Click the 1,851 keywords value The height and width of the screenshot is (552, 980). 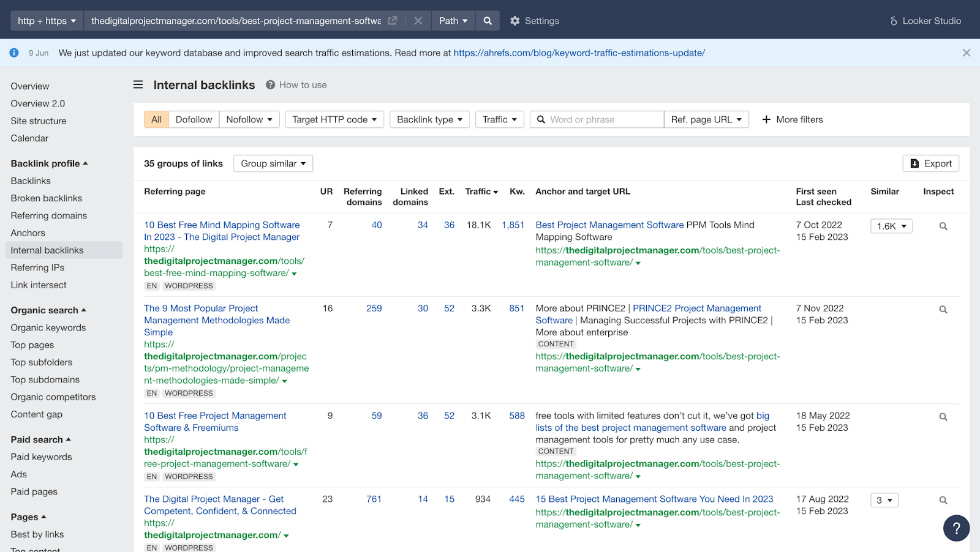click(x=513, y=225)
